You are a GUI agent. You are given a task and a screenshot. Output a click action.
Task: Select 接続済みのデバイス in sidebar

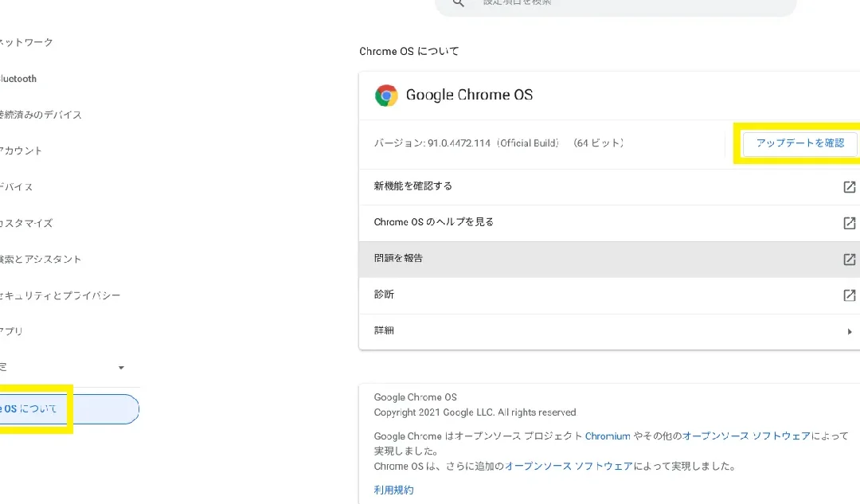pos(41,115)
